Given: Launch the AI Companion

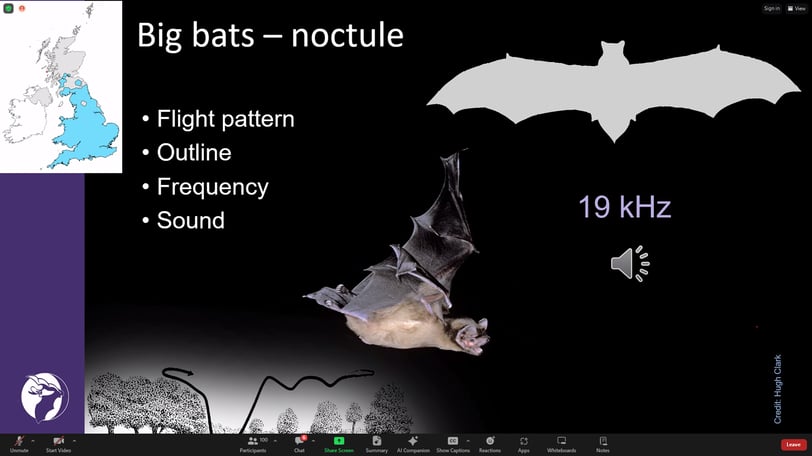Looking at the screenshot, I should click(x=413, y=444).
